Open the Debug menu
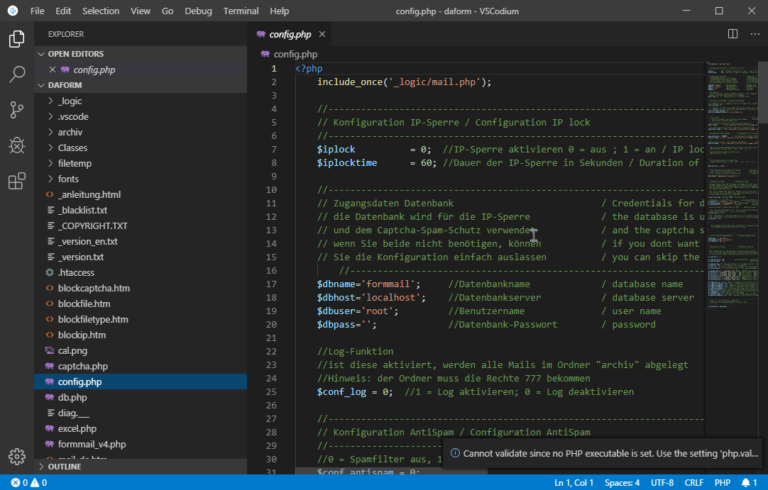 point(198,11)
